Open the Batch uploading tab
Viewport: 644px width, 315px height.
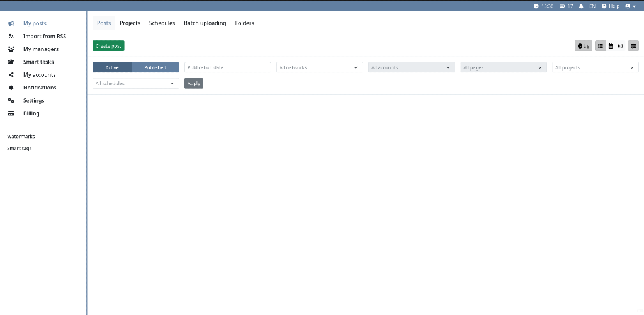tap(205, 23)
